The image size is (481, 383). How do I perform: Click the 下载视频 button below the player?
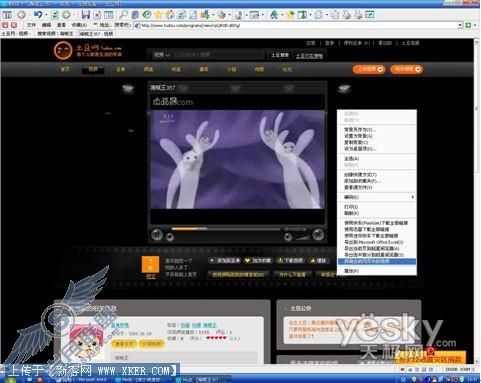click(x=290, y=260)
